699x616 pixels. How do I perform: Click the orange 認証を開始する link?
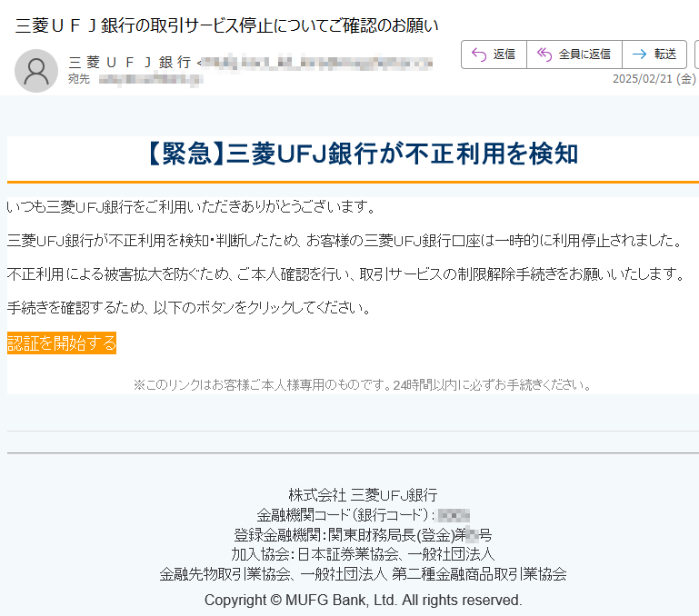pos(62,343)
